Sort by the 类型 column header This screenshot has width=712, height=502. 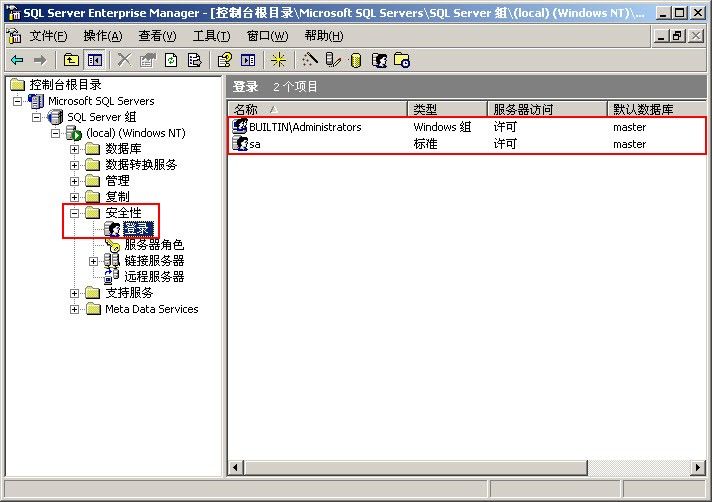tap(447, 109)
